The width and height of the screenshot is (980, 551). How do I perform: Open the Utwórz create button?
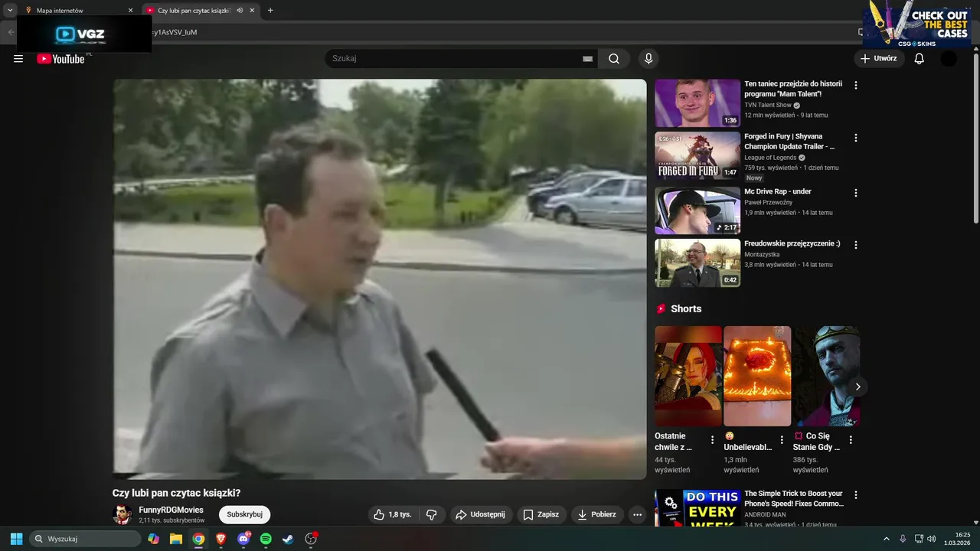pos(879,58)
